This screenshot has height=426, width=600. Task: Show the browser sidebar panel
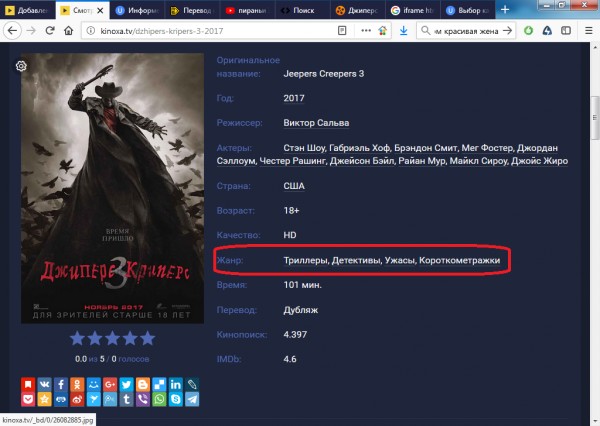coord(566,31)
